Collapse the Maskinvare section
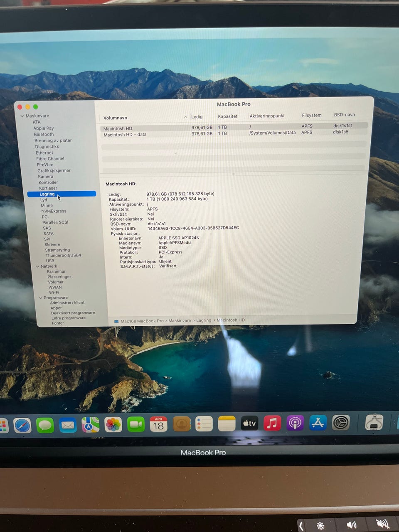 [x=22, y=116]
